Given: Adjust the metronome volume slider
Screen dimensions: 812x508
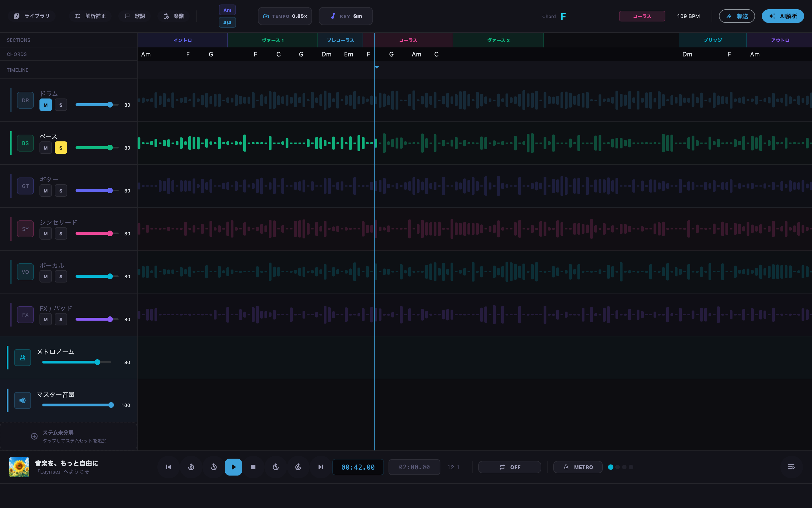Looking at the screenshot, I should coord(76,362).
